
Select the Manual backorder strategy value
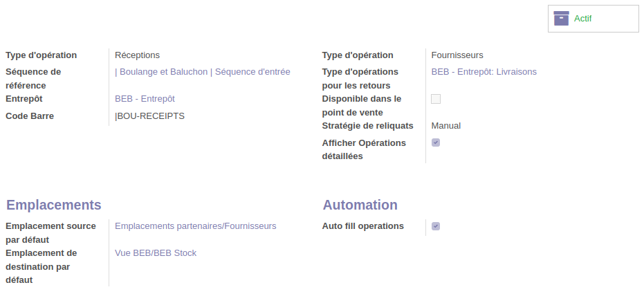pos(446,125)
